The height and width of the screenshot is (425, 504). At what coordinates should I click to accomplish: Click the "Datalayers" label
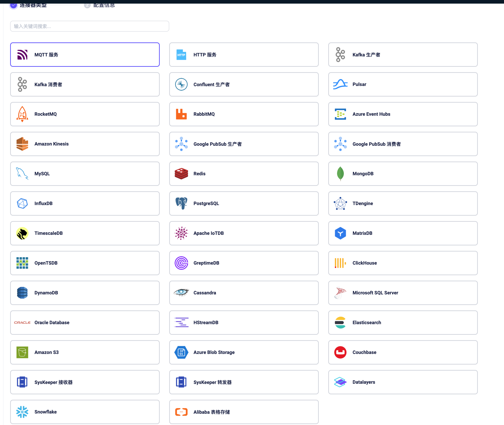363,382
